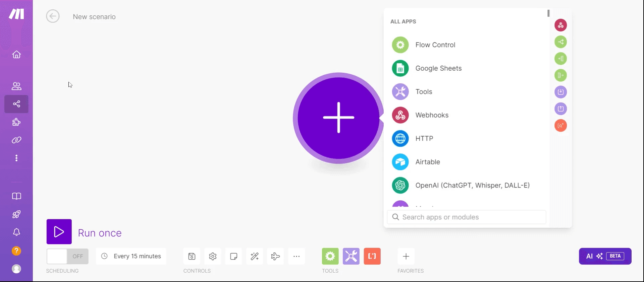Open the Every 15 minutes schedule setting

pos(131,256)
